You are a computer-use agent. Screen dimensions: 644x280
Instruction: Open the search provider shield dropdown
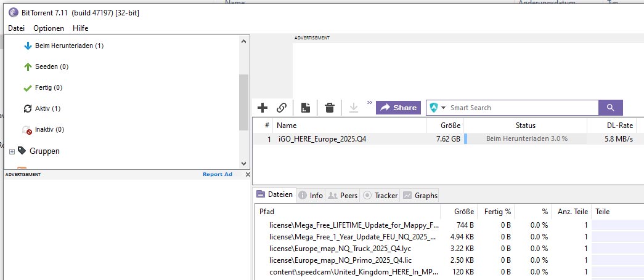click(438, 108)
